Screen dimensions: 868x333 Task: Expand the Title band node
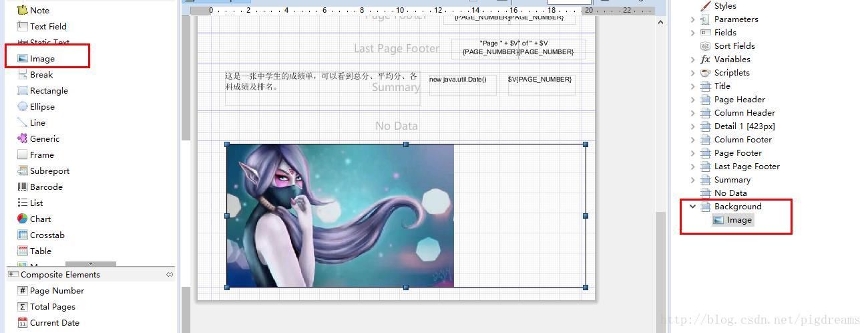coord(692,86)
